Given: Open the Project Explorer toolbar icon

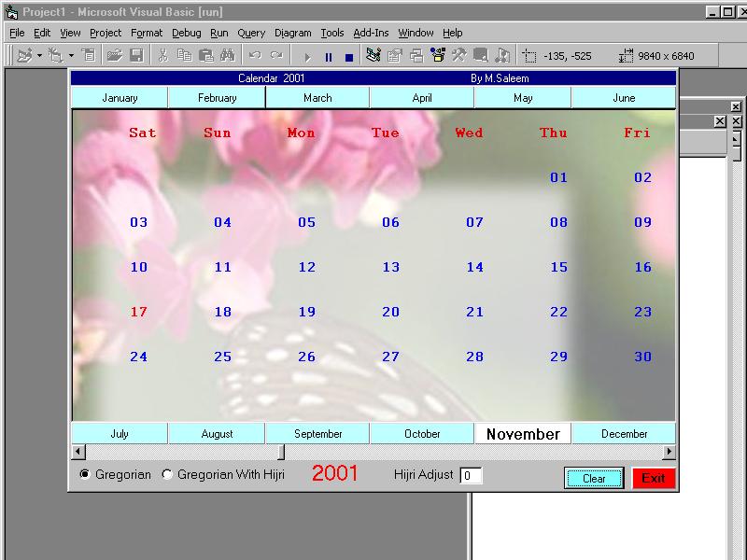Looking at the screenshot, I should [x=373, y=56].
